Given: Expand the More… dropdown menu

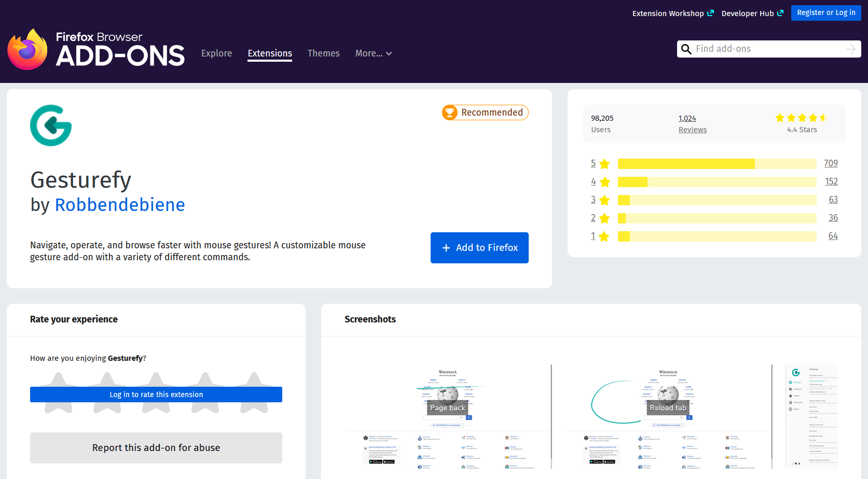Looking at the screenshot, I should (x=373, y=53).
